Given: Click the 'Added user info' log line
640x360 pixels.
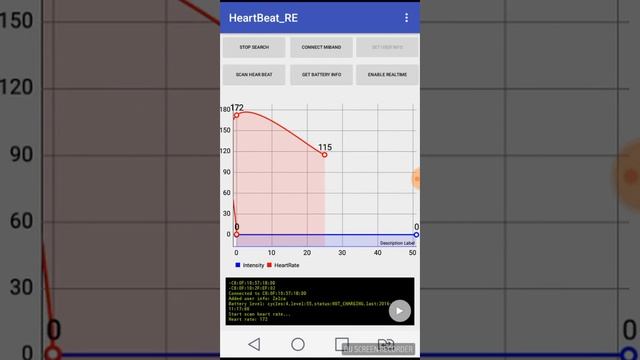Looking at the screenshot, I should click(x=257, y=298).
